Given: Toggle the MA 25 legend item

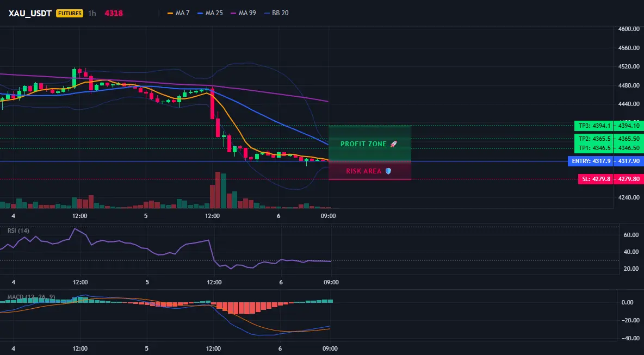Looking at the screenshot, I should pyautogui.click(x=210, y=13).
